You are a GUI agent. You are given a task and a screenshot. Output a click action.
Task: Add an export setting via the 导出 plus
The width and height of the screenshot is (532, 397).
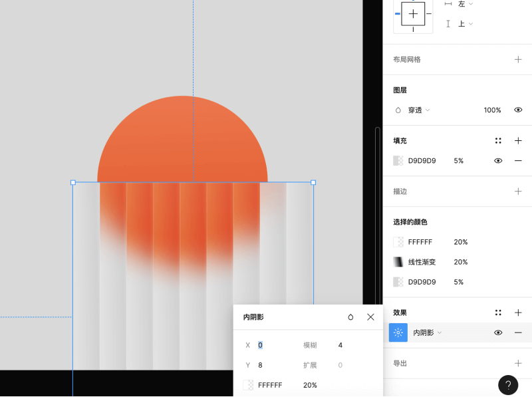[518, 363]
